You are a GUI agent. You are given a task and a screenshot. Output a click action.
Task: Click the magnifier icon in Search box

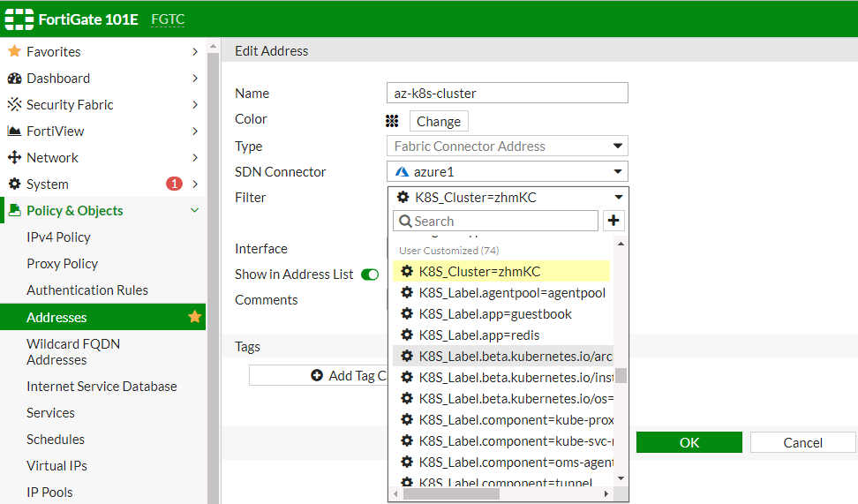(x=405, y=221)
